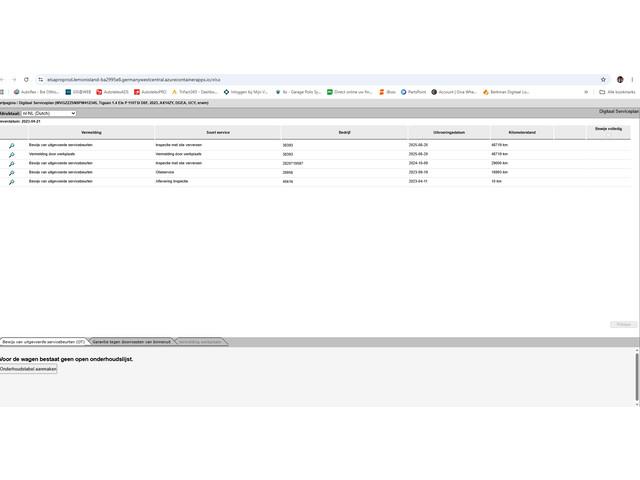Switch to the greyed Vermelding werkplaats tab

pyautogui.click(x=200, y=342)
